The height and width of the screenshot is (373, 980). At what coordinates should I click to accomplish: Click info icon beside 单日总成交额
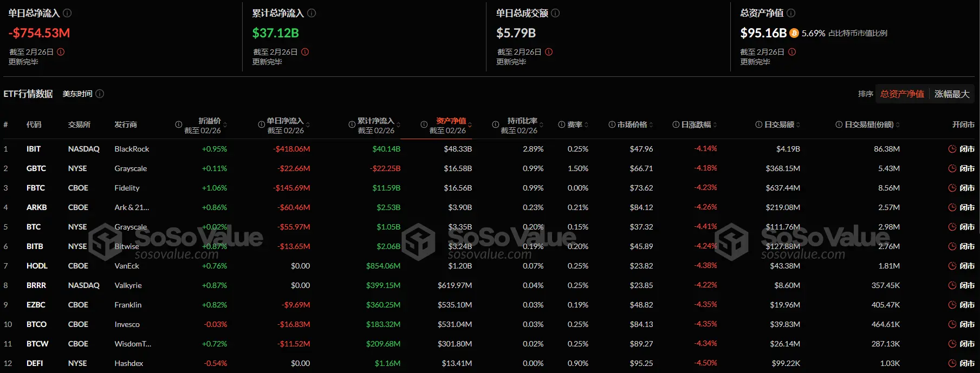point(555,13)
